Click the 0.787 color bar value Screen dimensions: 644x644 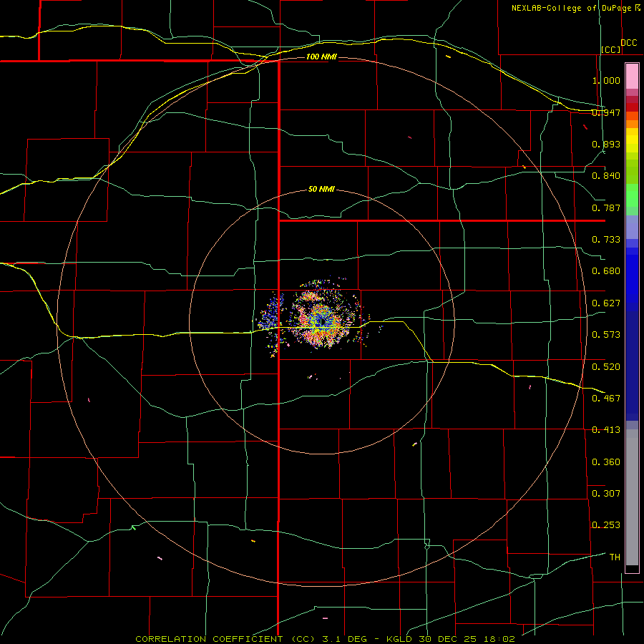point(606,208)
